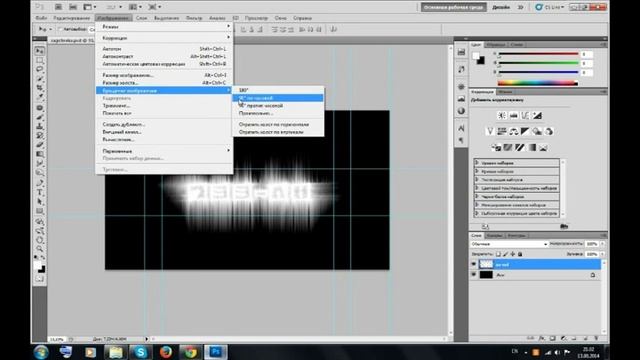Select the Horizontal Type tool
Viewport: 640px width, 360px height.
pos(40,192)
